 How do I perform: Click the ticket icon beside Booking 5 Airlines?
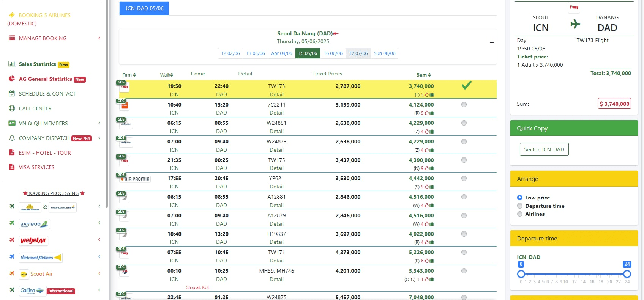12,15
